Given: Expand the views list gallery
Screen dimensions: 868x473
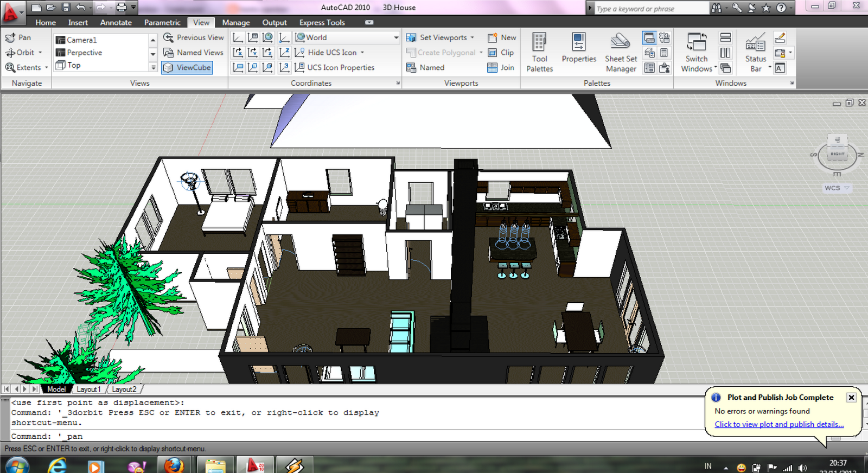Looking at the screenshot, I should (x=153, y=67).
